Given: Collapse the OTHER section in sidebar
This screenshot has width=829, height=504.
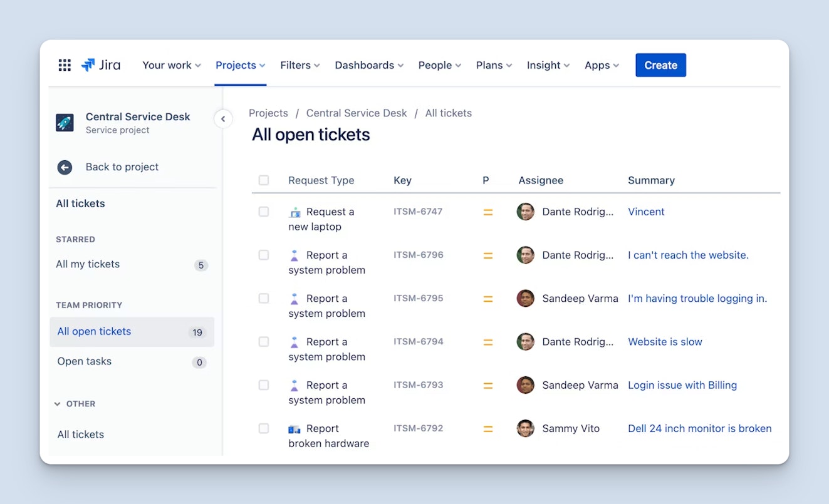Looking at the screenshot, I should pos(58,404).
